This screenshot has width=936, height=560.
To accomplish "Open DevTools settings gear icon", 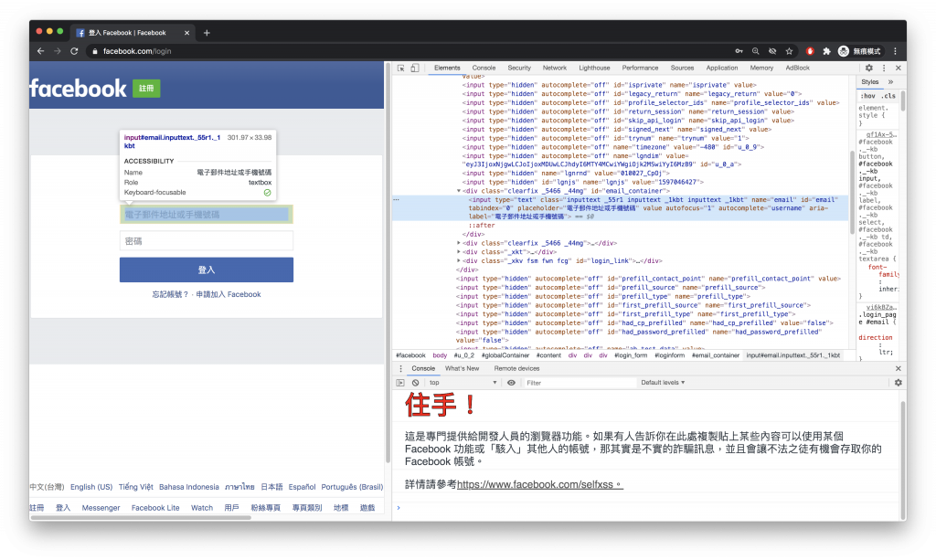I will coord(869,68).
